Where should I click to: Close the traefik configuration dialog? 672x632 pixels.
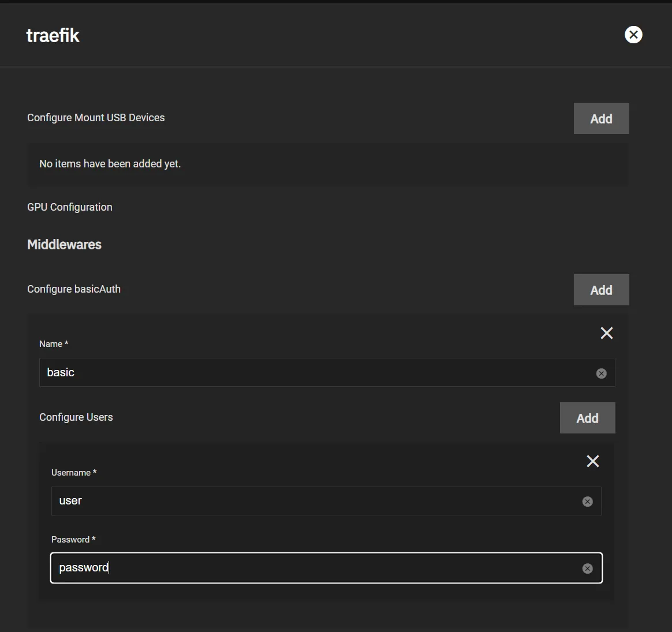pos(633,35)
